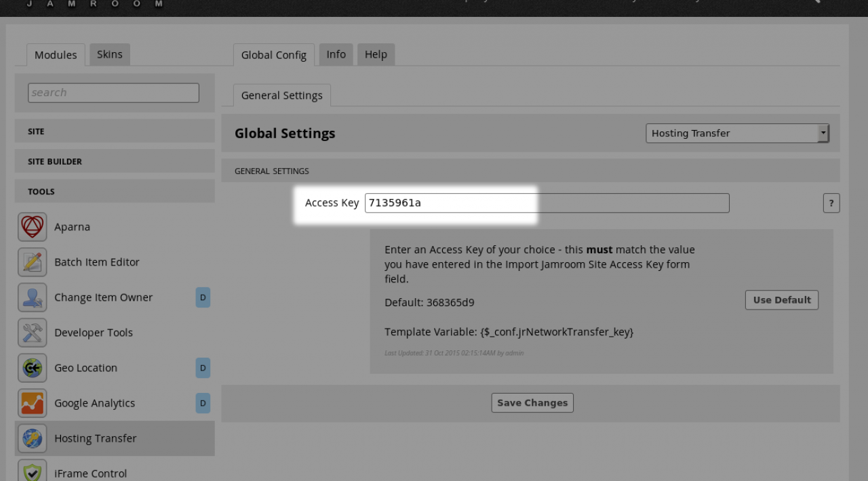
Task: Click the Google Analytics icon
Action: 33,403
